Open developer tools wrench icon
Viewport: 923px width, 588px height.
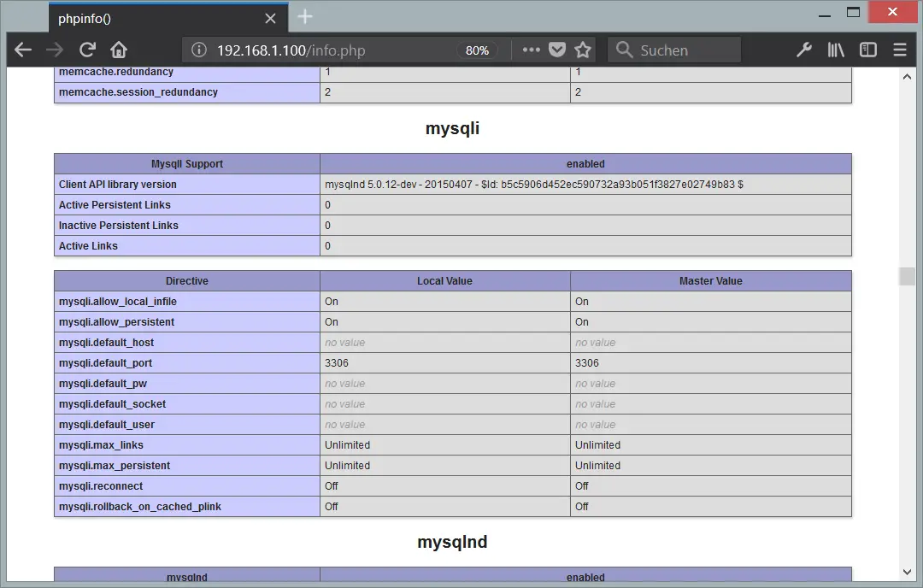(804, 50)
